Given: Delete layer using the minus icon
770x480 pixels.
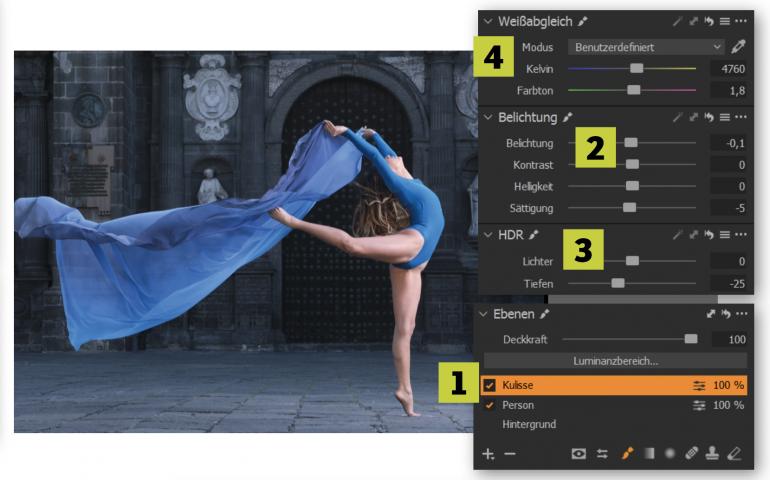Looking at the screenshot, I should tap(509, 453).
